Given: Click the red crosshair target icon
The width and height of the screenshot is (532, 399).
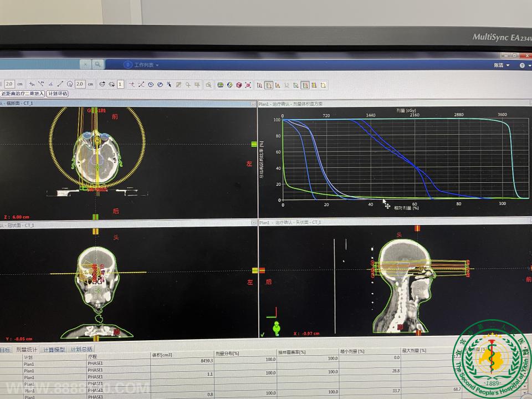Looking at the screenshot, I should click(x=248, y=85).
